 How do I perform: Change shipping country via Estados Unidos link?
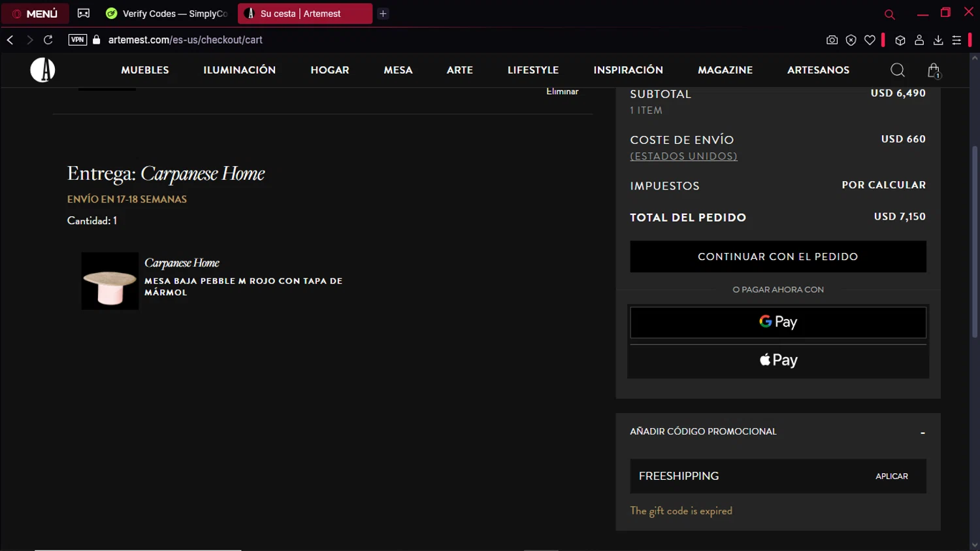(x=683, y=156)
